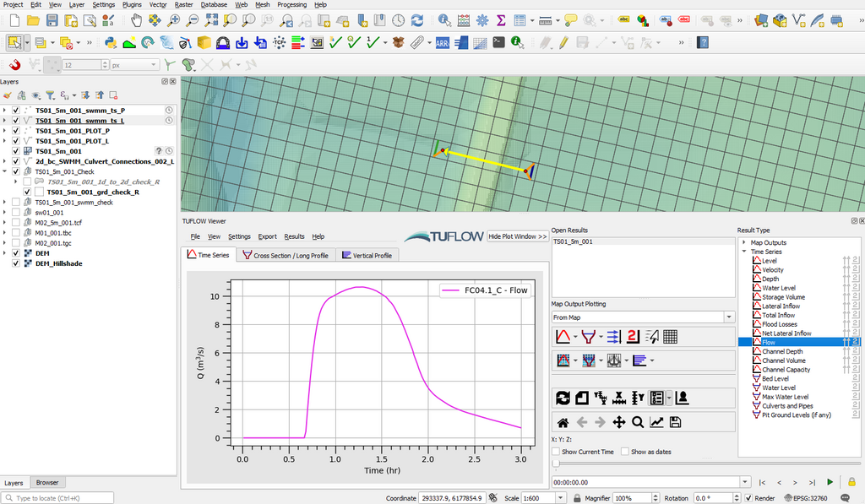The height and width of the screenshot is (504, 865).
Task: Click the save plot floppy icon
Action: coord(675,422)
